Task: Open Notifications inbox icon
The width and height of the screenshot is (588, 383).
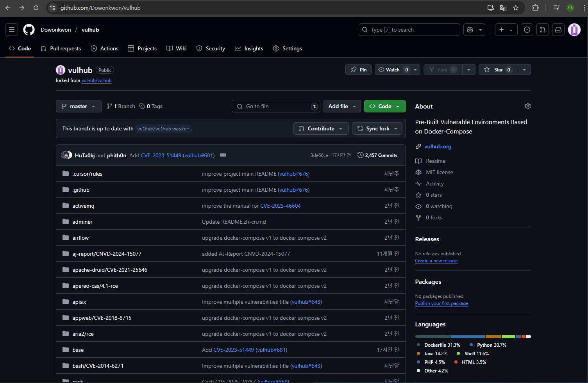Action: pyautogui.click(x=558, y=30)
